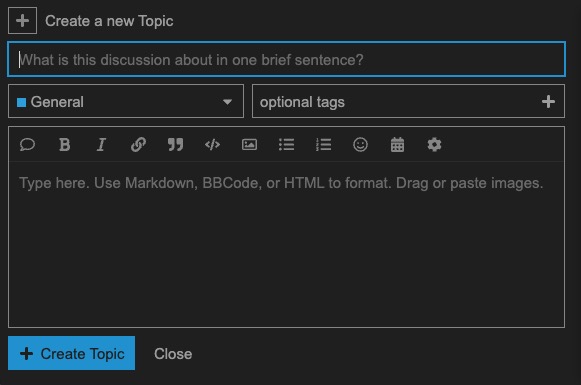This screenshot has height=385, width=581.
Task: Apply preformatted code with the code icon
Action: (212, 145)
